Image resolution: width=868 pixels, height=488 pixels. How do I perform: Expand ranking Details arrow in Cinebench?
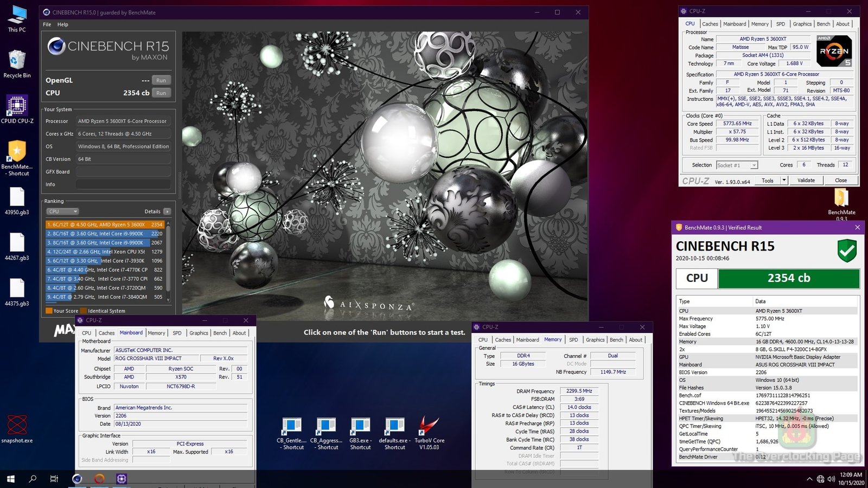167,211
